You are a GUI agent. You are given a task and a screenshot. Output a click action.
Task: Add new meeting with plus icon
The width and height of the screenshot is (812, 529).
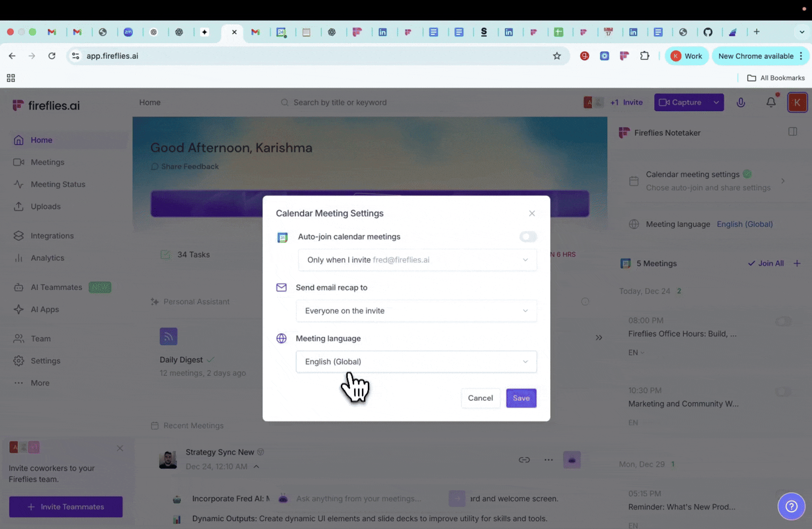(x=797, y=263)
